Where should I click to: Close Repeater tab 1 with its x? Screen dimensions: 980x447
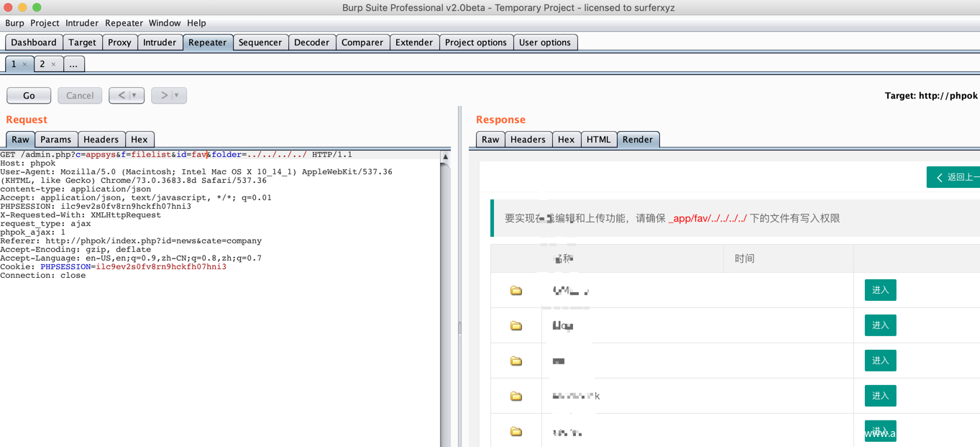(24, 65)
